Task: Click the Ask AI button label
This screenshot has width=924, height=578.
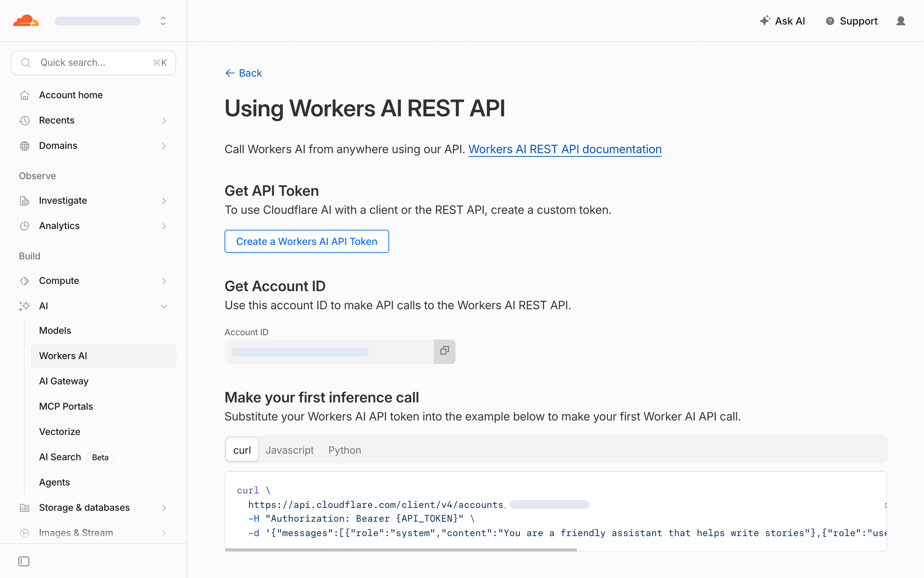Action: (790, 21)
